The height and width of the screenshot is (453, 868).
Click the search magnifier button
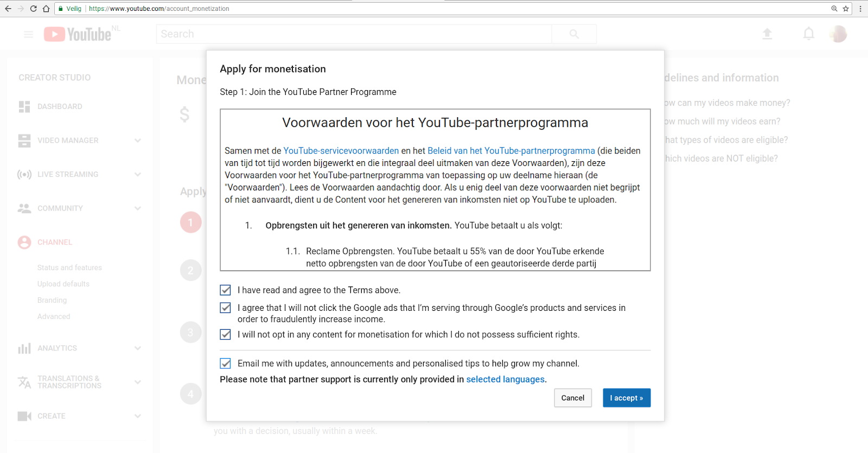(x=574, y=34)
